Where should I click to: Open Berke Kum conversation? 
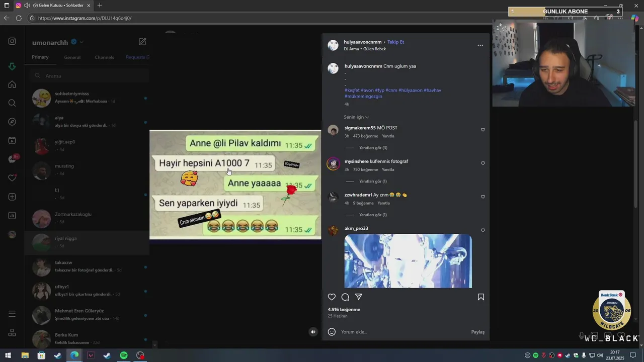87,338
